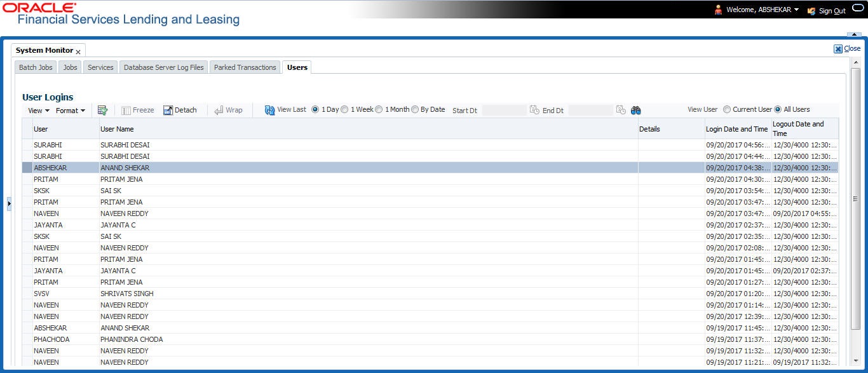Open the Start Dt calendar picker
The height and width of the screenshot is (373, 868).
(534, 110)
